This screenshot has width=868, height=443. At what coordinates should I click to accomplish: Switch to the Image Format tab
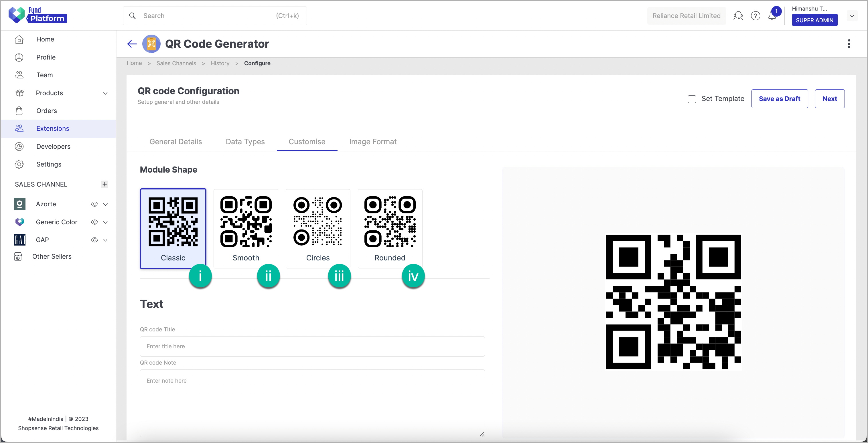(373, 141)
